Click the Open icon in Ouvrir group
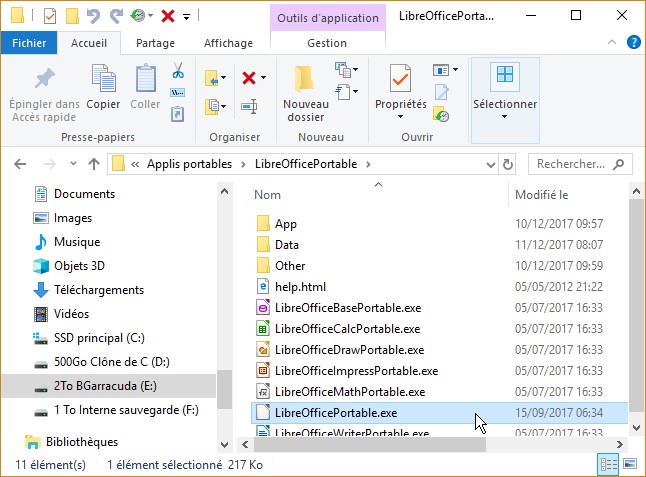The image size is (646, 477). pyautogui.click(x=440, y=70)
